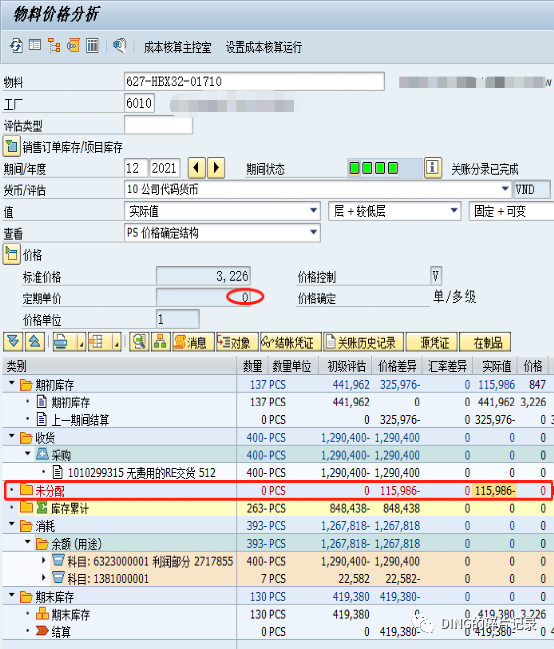
Task: Click the 关账历史记录 button
Action: (x=363, y=342)
